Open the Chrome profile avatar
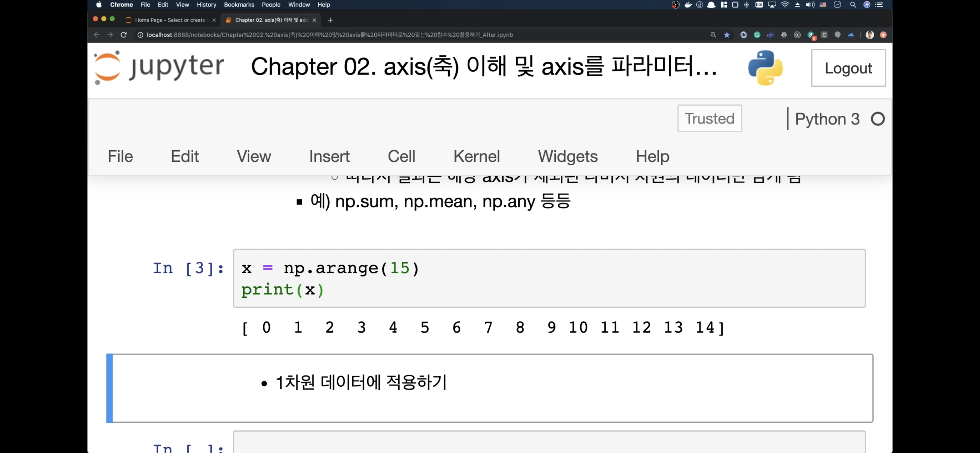The width and height of the screenshot is (980, 453). (870, 35)
